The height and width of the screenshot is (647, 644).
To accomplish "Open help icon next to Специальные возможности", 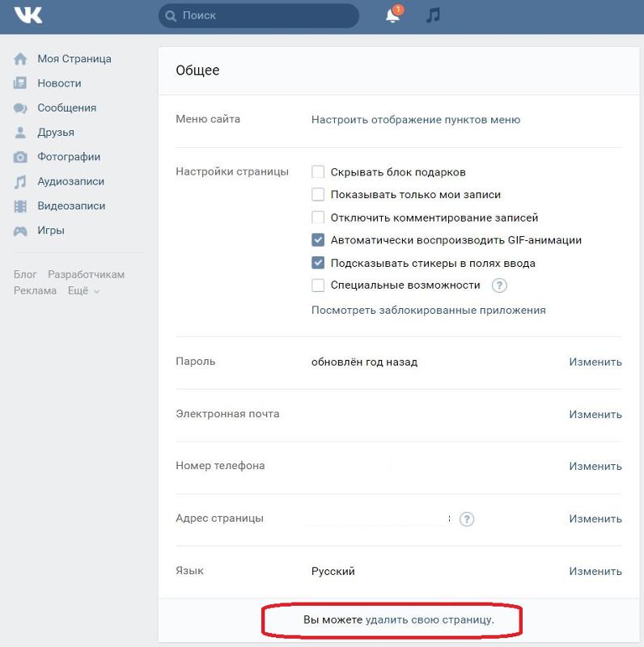I will click(500, 285).
